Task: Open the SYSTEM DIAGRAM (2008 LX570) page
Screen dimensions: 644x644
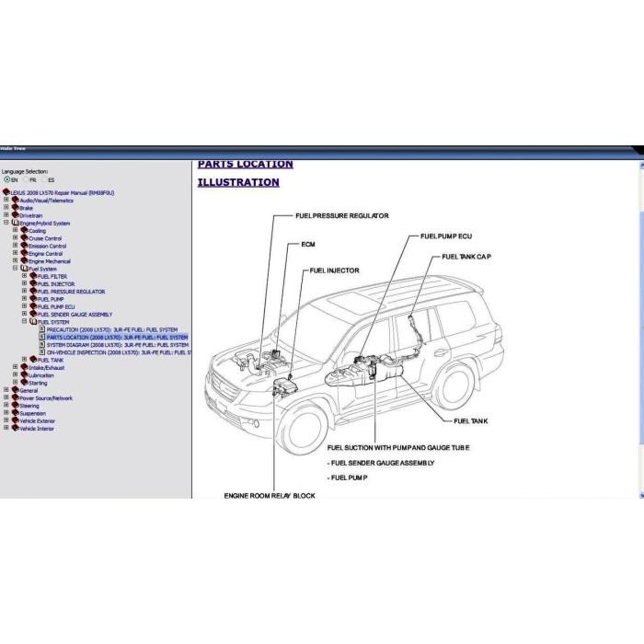Action: pos(118,345)
